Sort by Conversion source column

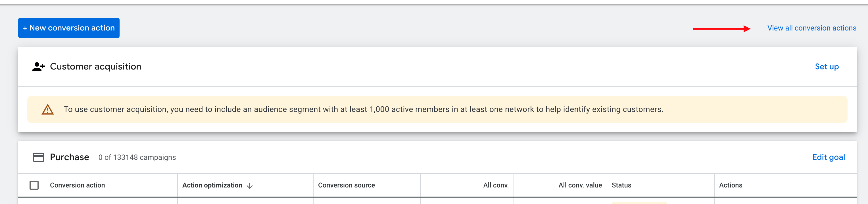click(x=346, y=185)
